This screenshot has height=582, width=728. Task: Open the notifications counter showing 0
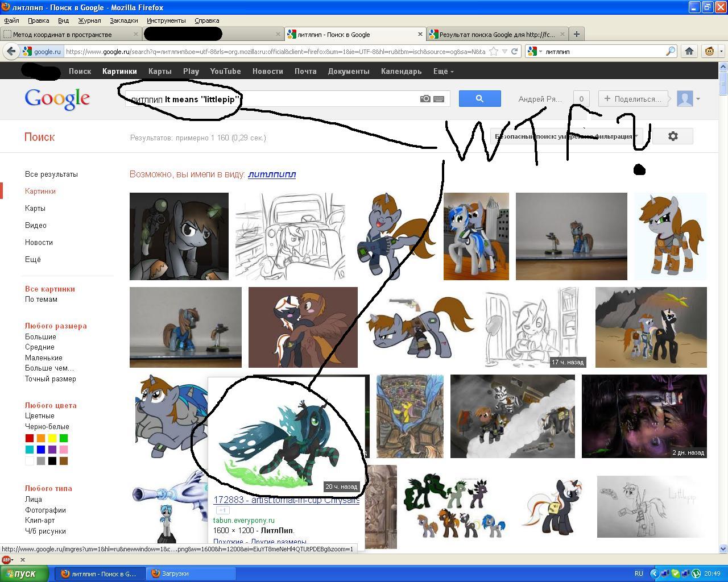click(581, 98)
